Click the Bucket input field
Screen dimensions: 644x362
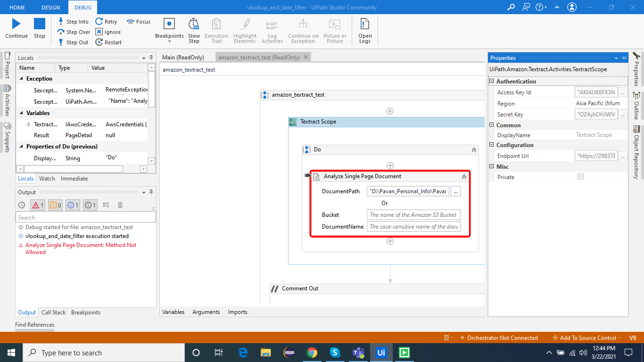(413, 215)
